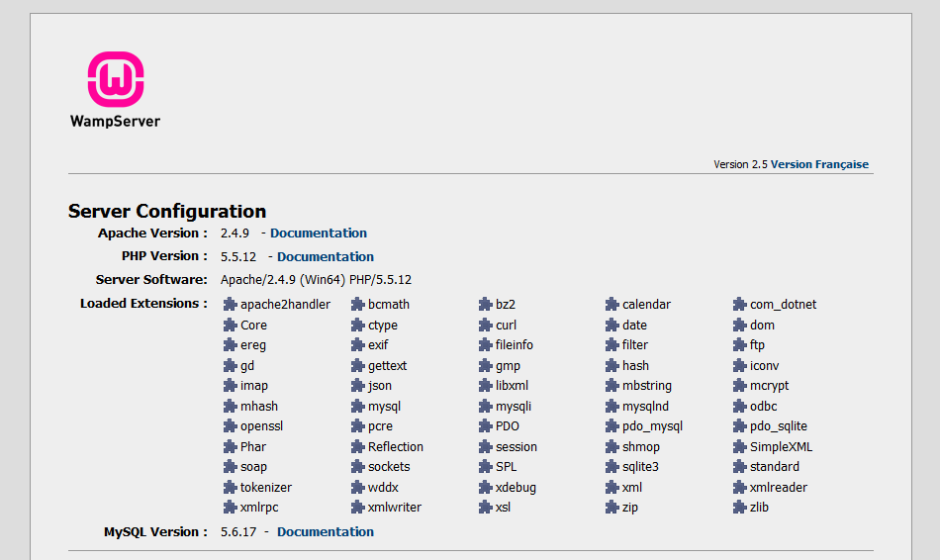Click the odbc extension name
Image resolution: width=940 pixels, height=560 pixels.
point(763,407)
